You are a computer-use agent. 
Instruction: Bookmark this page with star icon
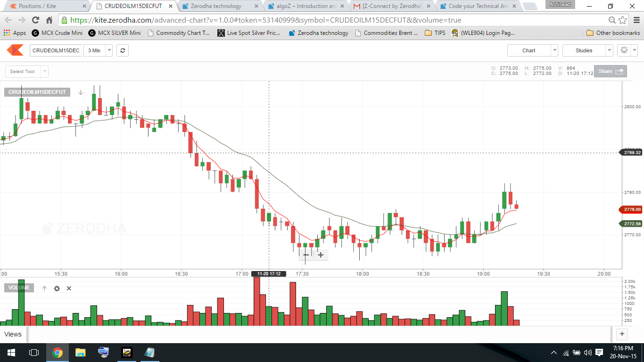point(623,20)
